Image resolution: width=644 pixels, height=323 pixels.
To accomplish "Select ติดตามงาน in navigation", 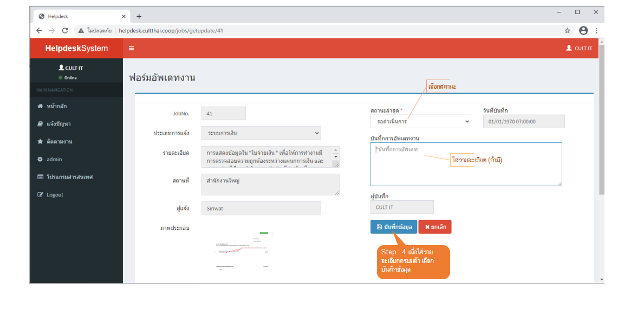I will [58, 142].
